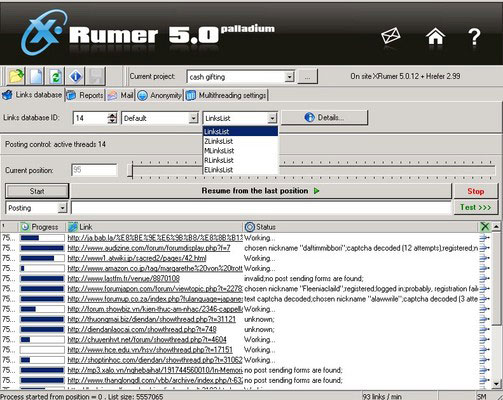Switch to the Links database tab
This screenshot has width=503, height=400.
pyautogui.click(x=32, y=95)
